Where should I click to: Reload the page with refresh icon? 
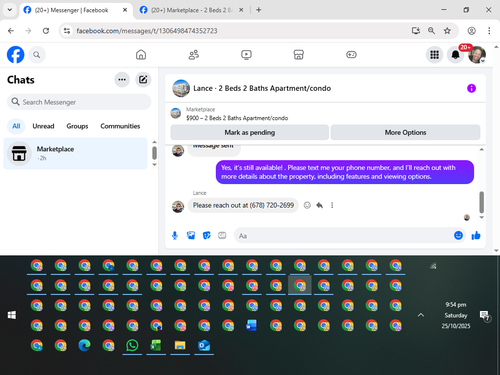[46, 31]
